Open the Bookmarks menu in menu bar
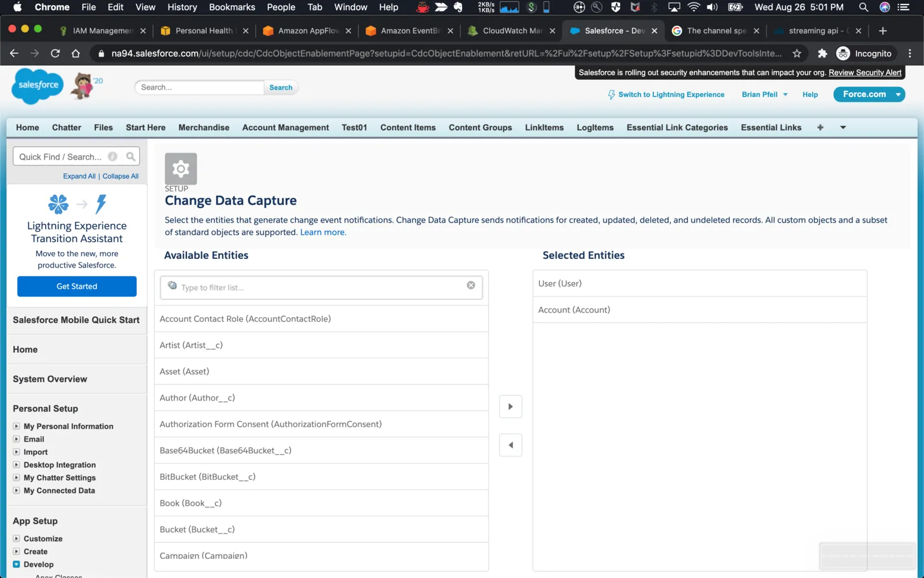 (232, 7)
